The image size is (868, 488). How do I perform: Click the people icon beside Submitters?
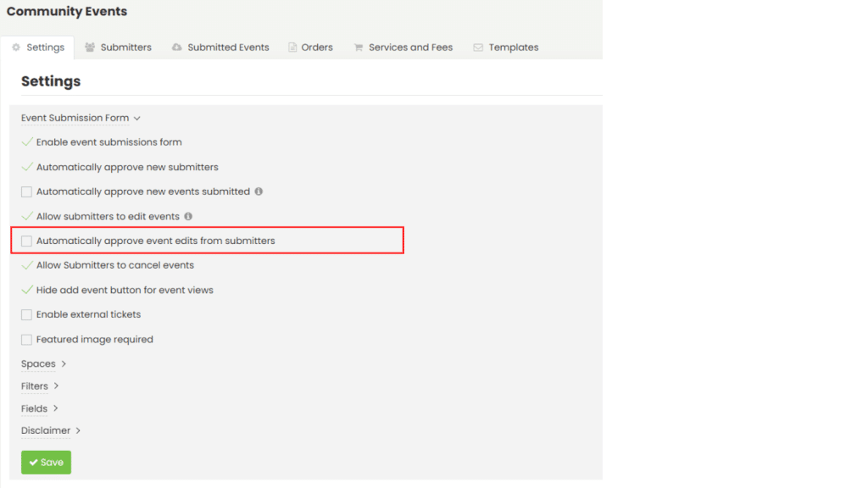tap(91, 47)
